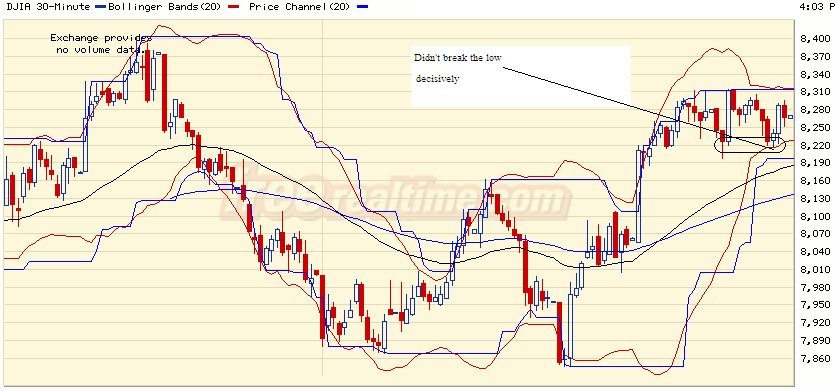
Task: Click the 'Exchange provides no volume data' note
Action: coord(101,44)
